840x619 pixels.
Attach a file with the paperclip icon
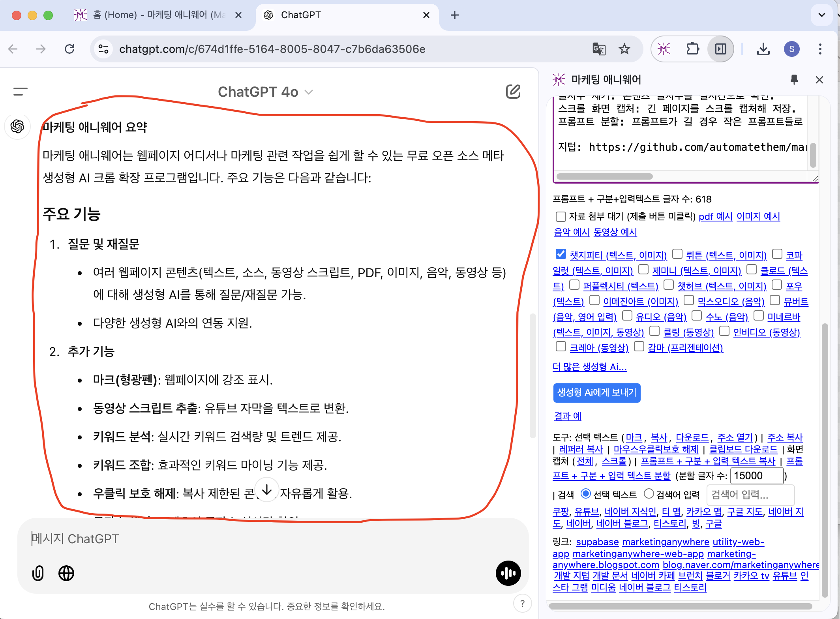[38, 573]
